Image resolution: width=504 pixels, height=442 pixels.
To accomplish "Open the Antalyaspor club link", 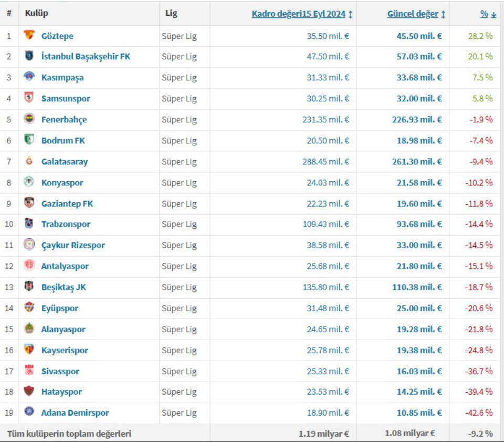I will tap(65, 267).
